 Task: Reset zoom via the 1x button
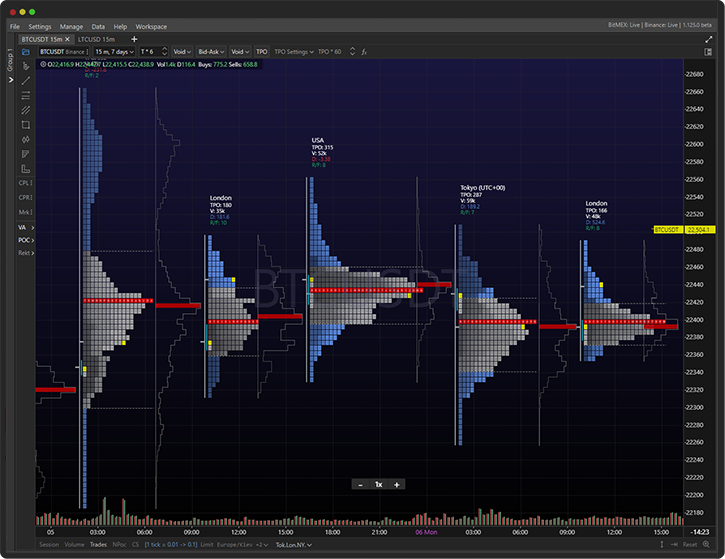[379, 485]
